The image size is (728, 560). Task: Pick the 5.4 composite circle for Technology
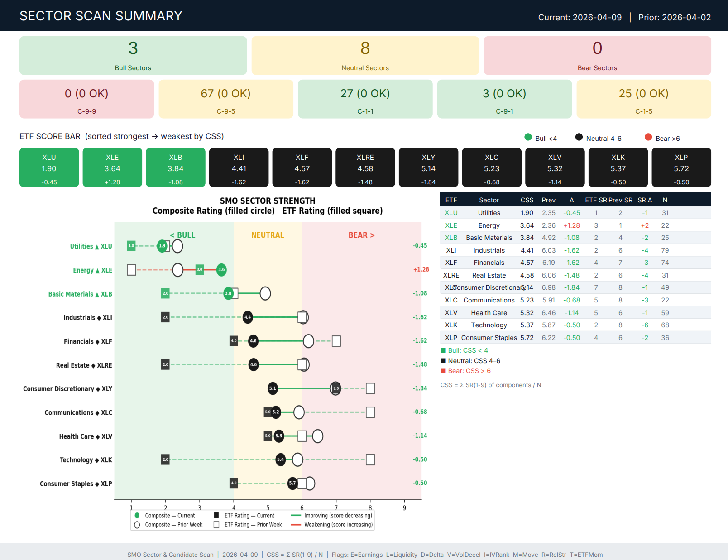(x=281, y=459)
